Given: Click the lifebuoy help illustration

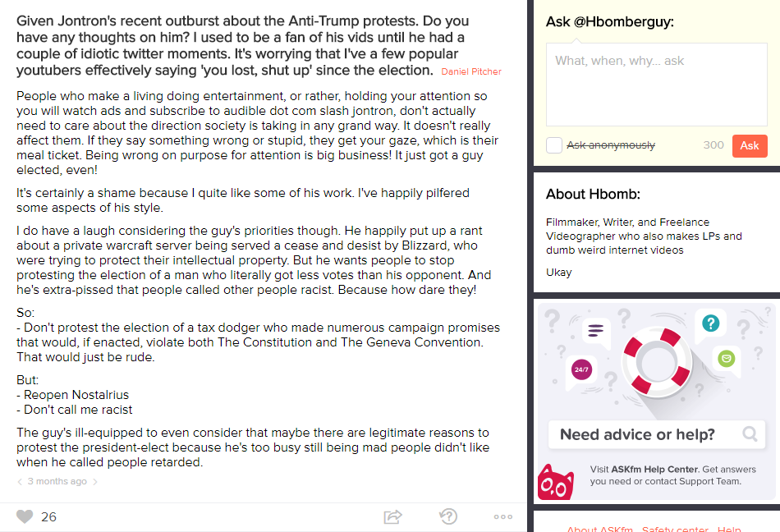Looking at the screenshot, I should [x=657, y=362].
